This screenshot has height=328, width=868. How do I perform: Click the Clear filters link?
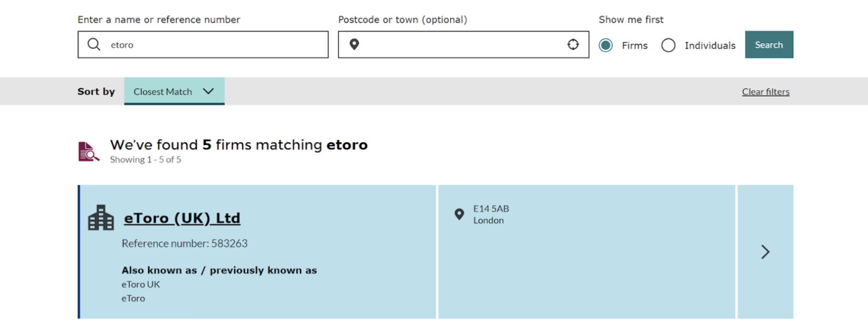766,92
